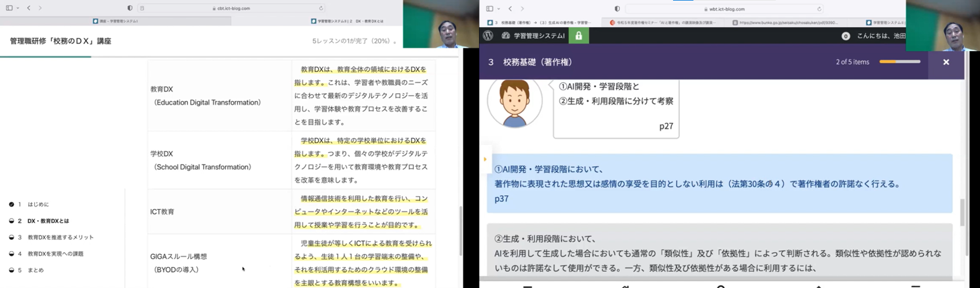This screenshot has width=980, height=288.
Task: Open lesson 2 DX・教育DXとは
Action: coord(47,221)
